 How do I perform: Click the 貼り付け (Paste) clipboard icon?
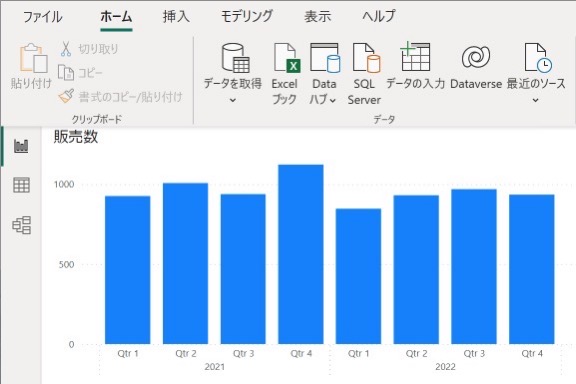point(33,58)
